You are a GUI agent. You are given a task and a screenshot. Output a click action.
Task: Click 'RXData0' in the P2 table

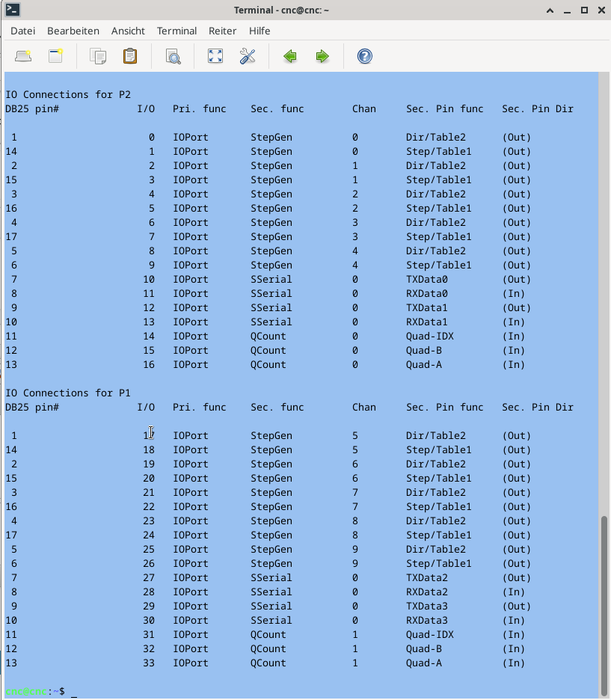point(427,294)
